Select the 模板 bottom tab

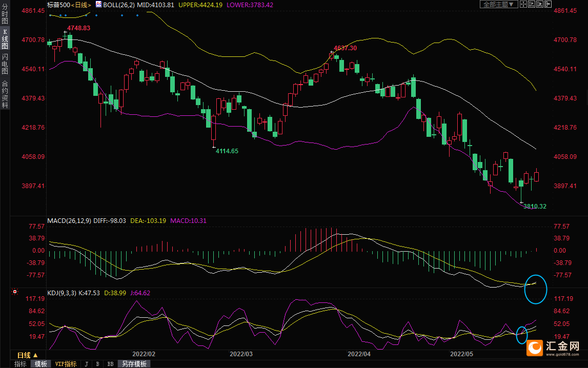(x=41, y=364)
